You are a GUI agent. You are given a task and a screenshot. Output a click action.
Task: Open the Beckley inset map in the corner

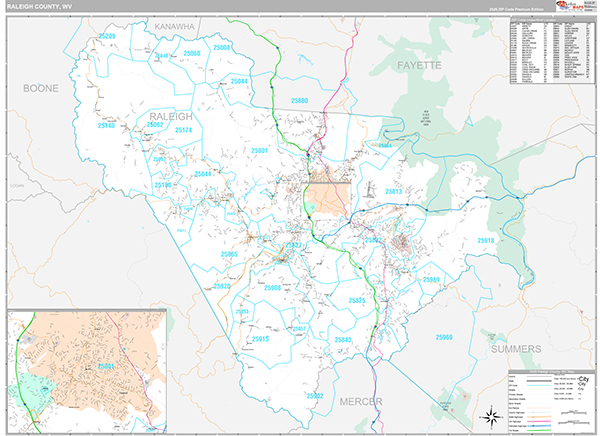click(x=87, y=371)
